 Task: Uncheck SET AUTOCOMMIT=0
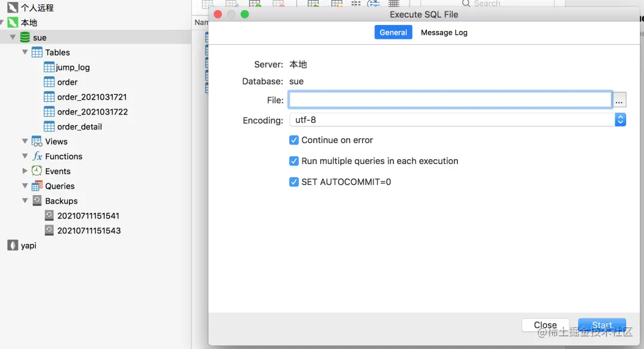293,182
